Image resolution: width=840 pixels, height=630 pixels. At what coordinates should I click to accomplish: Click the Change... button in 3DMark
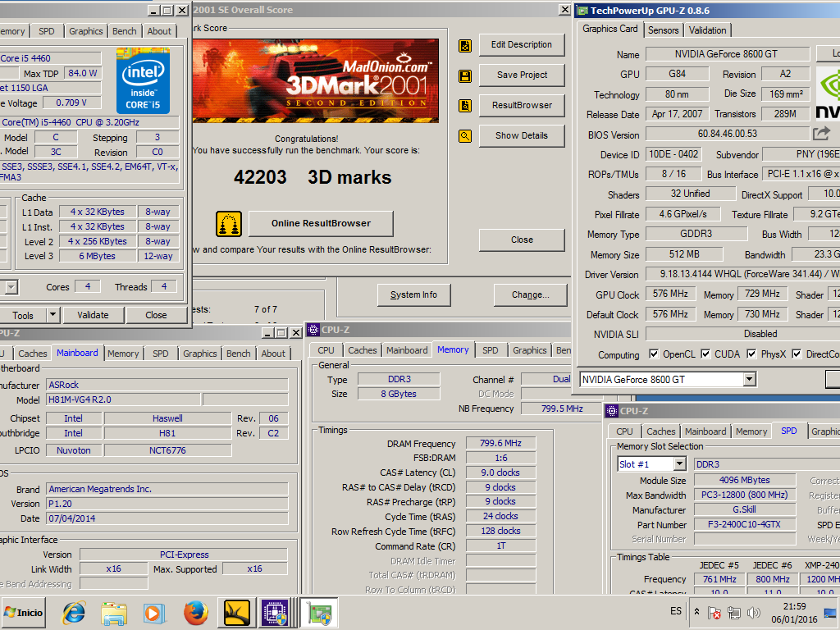pos(531,294)
